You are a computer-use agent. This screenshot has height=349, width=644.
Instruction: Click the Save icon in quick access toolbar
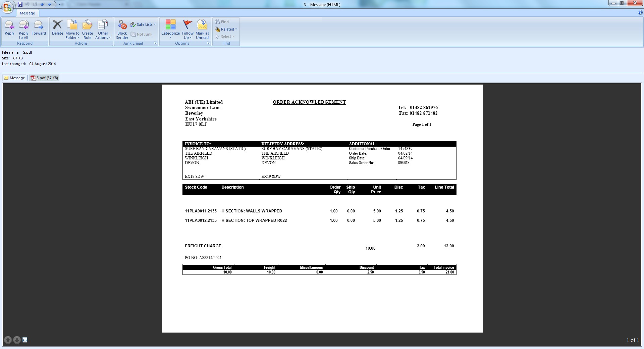[20, 4]
